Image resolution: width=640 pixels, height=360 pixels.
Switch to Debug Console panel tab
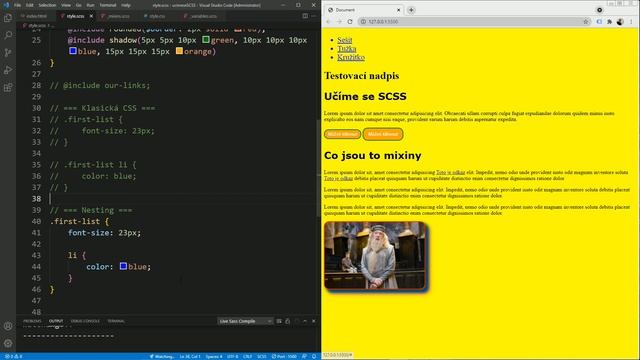click(85, 321)
